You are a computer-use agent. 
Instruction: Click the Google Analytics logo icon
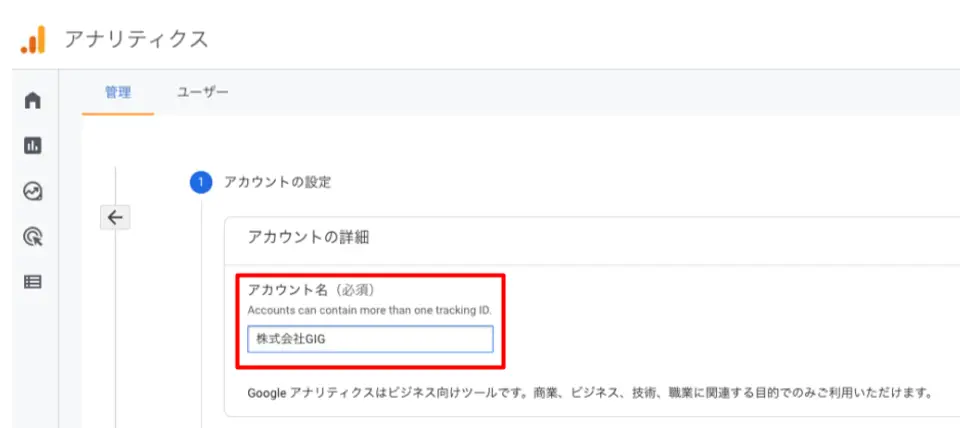pos(33,40)
